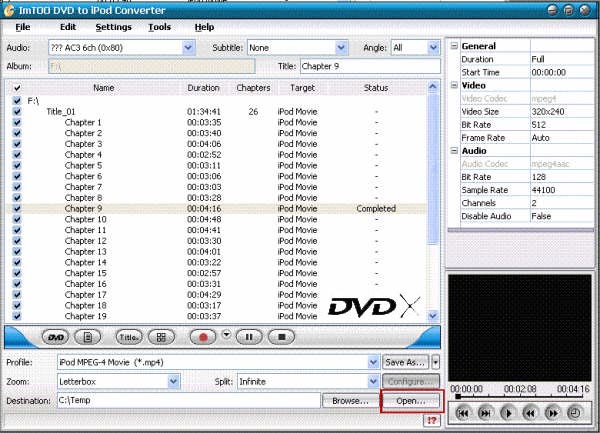Uncheck the F:\ drive checkbox
Image resolution: width=600 pixels, height=433 pixels.
click(17, 101)
